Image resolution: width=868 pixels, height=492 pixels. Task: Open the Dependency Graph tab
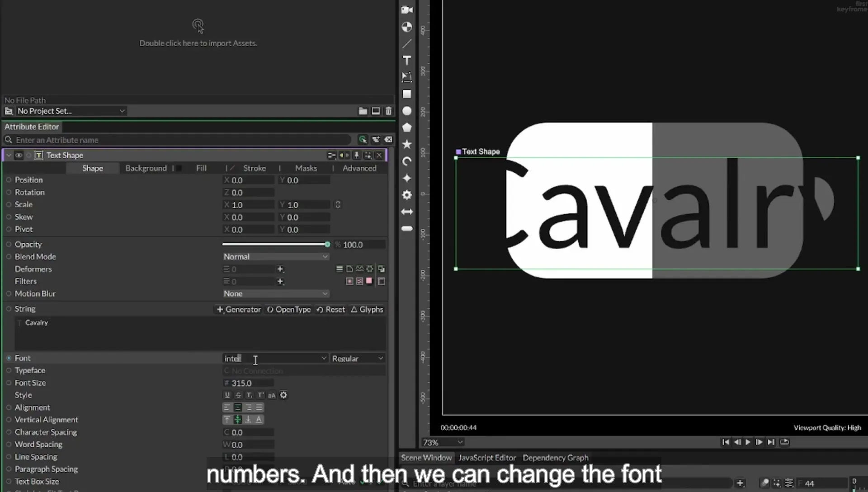(556, 458)
